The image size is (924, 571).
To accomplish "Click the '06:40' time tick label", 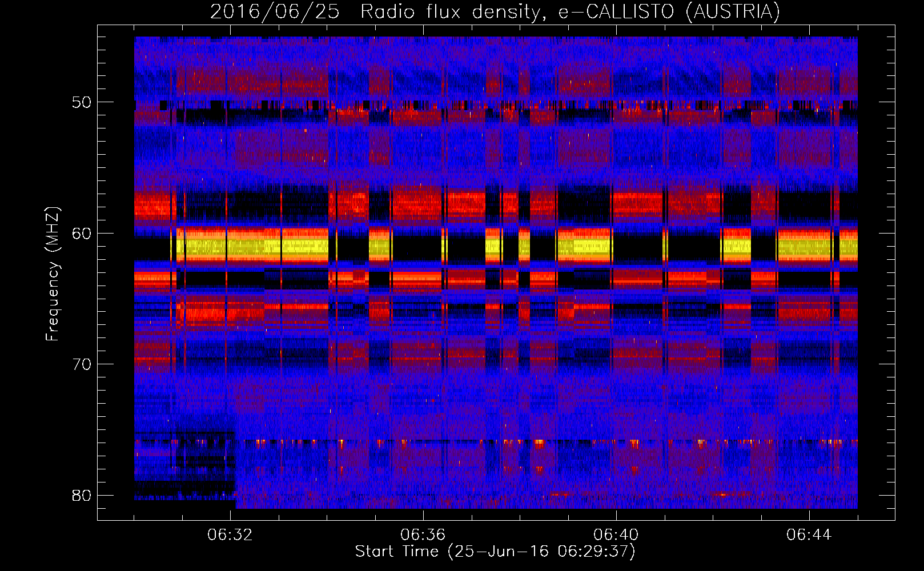I will [x=616, y=535].
